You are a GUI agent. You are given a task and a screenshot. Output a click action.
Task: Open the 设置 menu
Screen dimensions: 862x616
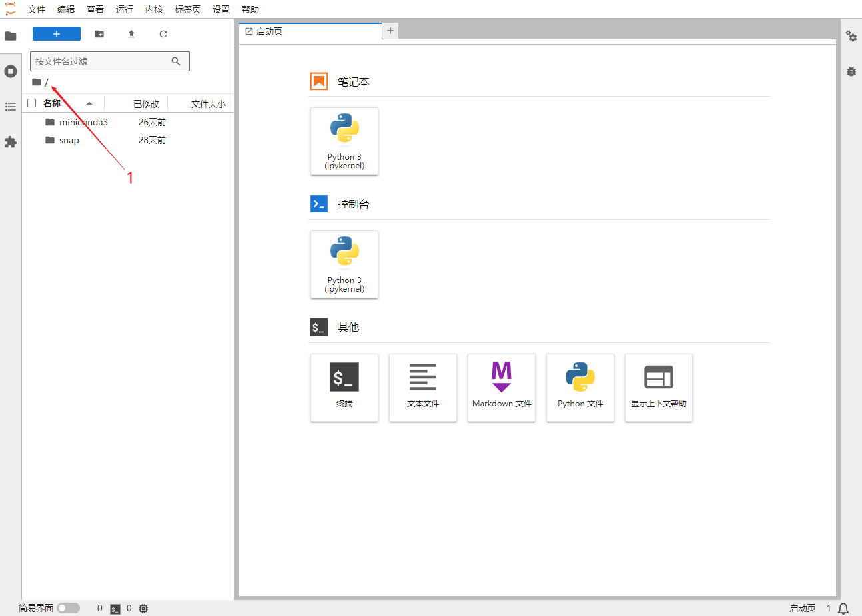click(221, 9)
